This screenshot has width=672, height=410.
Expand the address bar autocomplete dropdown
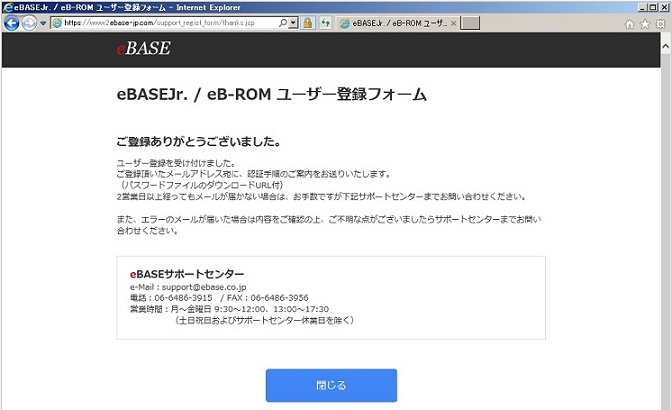[293, 23]
